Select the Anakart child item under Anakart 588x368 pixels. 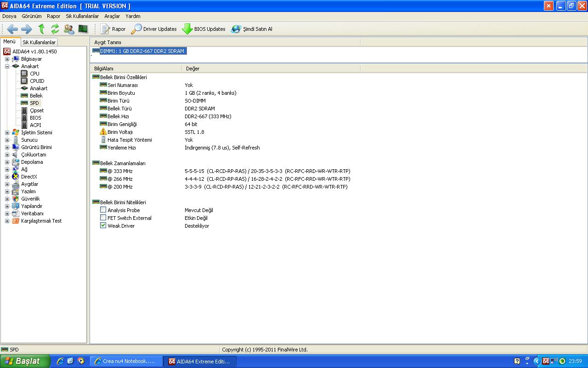click(39, 88)
